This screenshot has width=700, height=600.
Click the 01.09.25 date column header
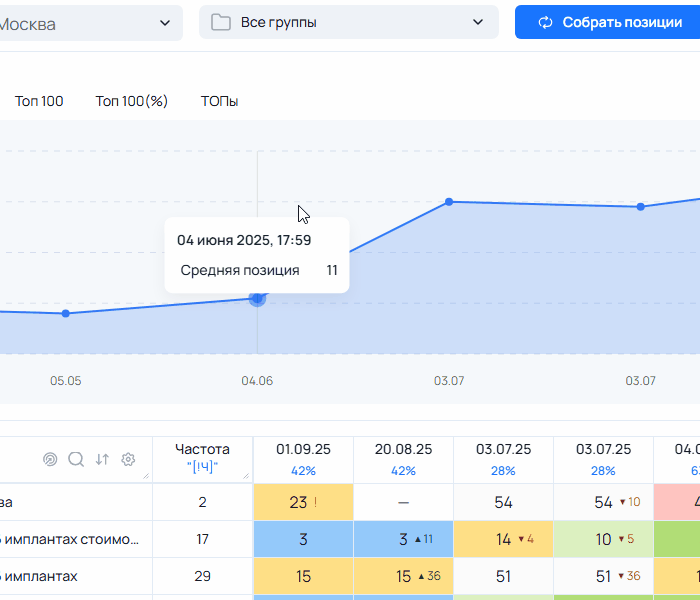point(303,450)
